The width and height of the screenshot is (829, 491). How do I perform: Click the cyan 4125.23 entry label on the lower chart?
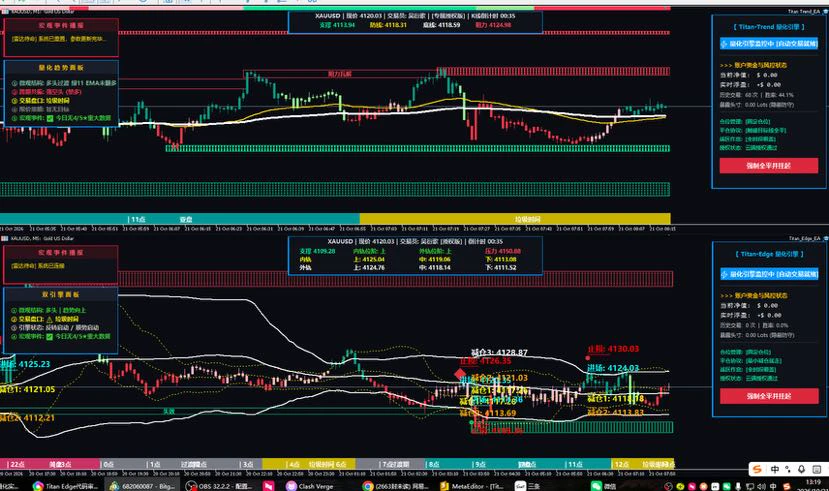[25, 364]
